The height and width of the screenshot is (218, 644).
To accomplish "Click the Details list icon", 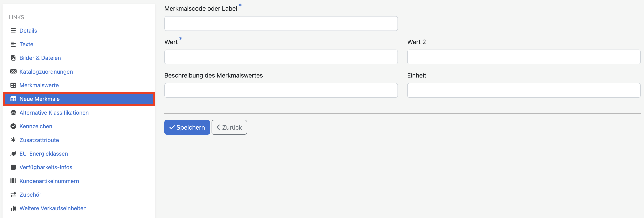I will point(13,31).
